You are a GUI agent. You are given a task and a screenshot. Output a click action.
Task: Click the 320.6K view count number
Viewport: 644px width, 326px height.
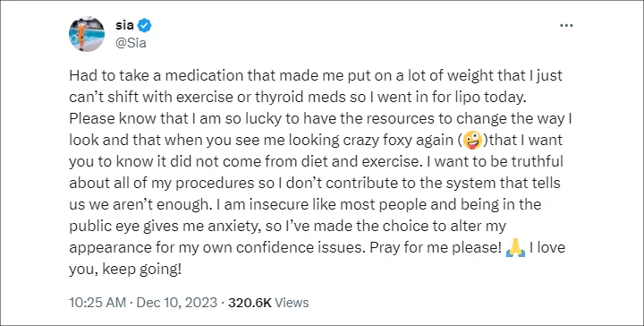coord(250,303)
